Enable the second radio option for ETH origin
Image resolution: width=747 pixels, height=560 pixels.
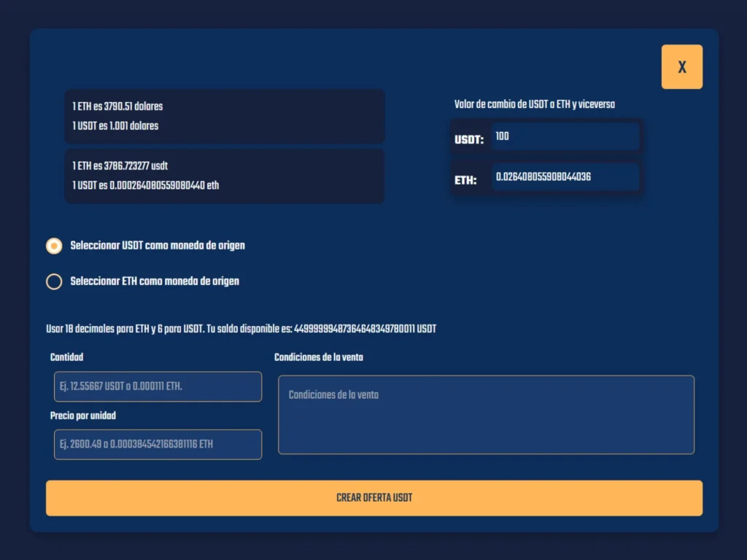click(x=54, y=281)
